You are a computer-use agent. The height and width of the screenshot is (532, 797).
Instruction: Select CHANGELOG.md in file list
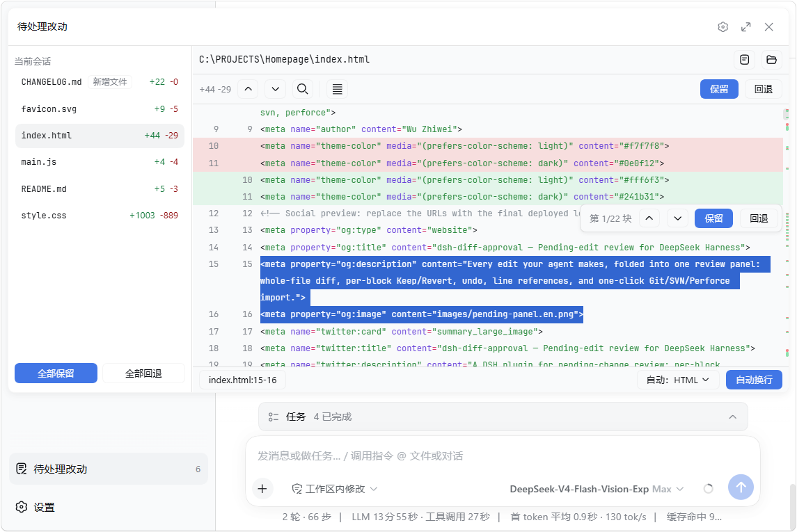(x=100, y=82)
